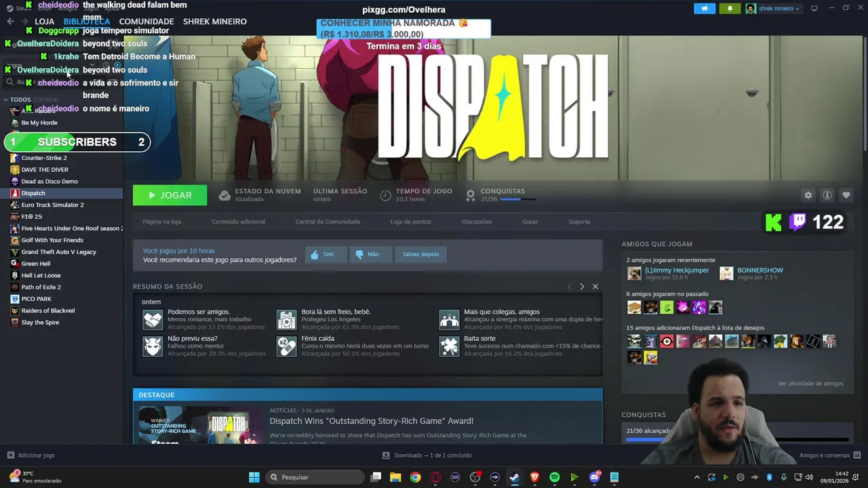Select Euro Truck Simulator 2
This screenshot has width=868, height=488.
(52, 205)
